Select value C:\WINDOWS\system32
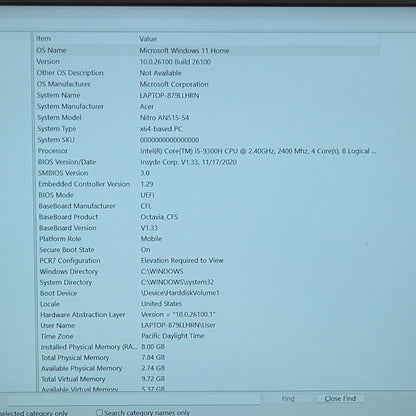416x416 pixels. point(177,282)
